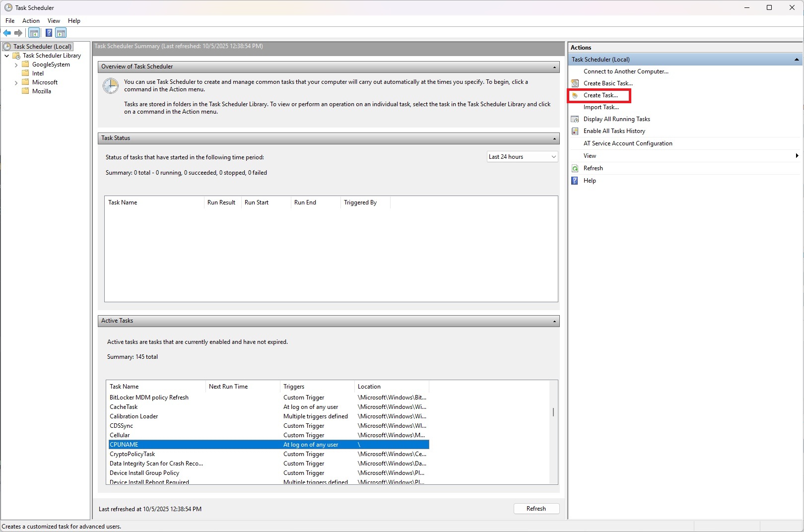Select the Cellular task row

268,435
